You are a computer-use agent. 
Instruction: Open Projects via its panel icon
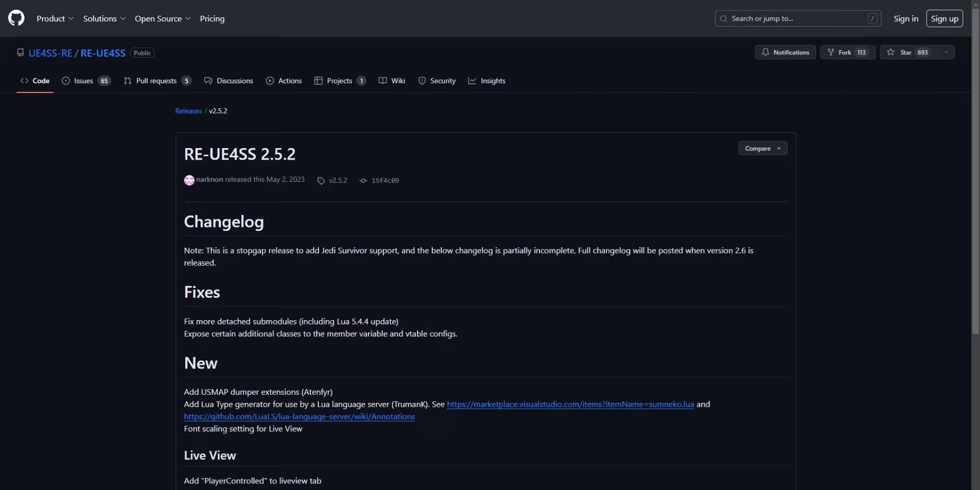tap(319, 81)
